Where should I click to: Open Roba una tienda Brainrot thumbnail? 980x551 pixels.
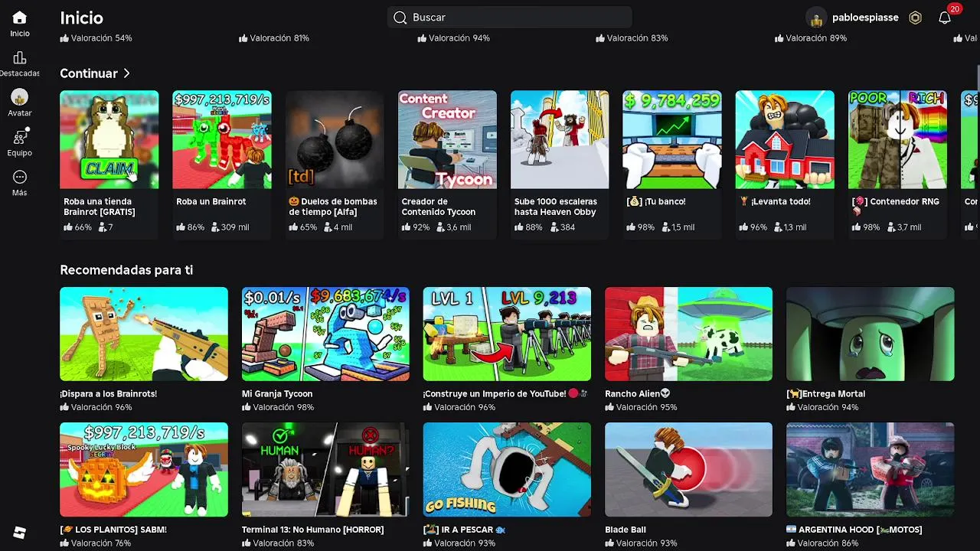click(x=109, y=139)
